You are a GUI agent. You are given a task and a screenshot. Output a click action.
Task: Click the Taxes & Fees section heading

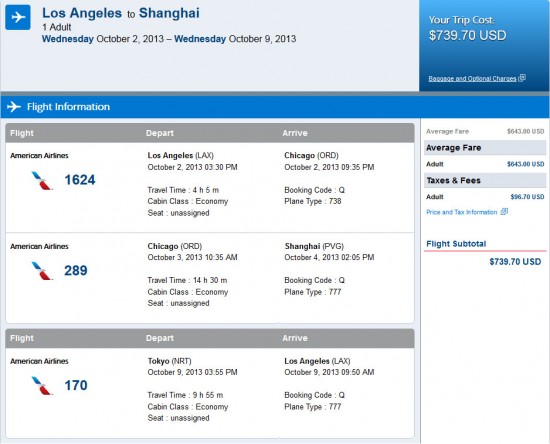click(x=453, y=180)
